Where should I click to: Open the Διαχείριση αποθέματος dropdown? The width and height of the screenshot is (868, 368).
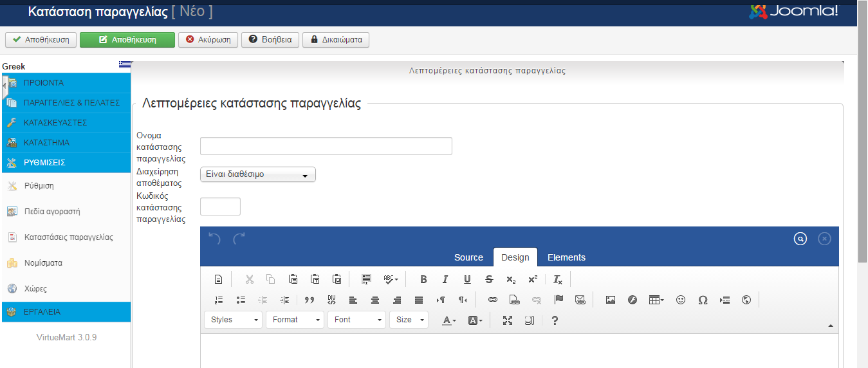click(258, 174)
